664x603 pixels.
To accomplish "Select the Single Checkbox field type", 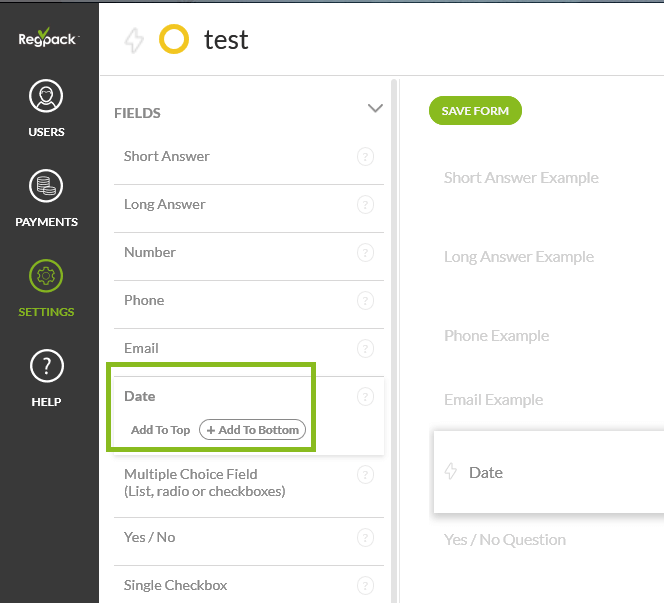I will coord(176,585).
